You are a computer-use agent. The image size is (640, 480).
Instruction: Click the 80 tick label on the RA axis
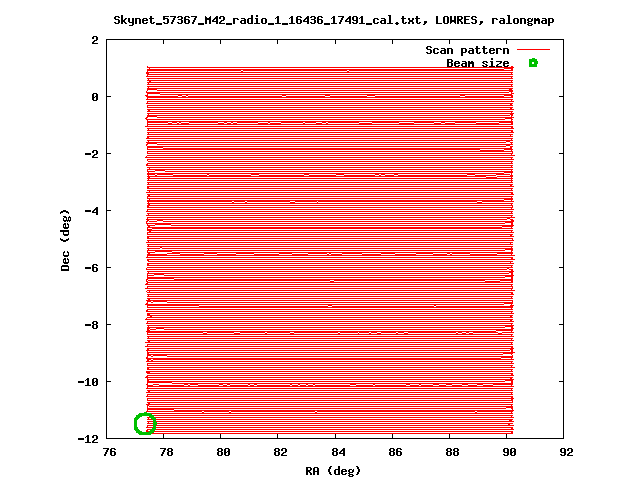pyautogui.click(x=224, y=452)
